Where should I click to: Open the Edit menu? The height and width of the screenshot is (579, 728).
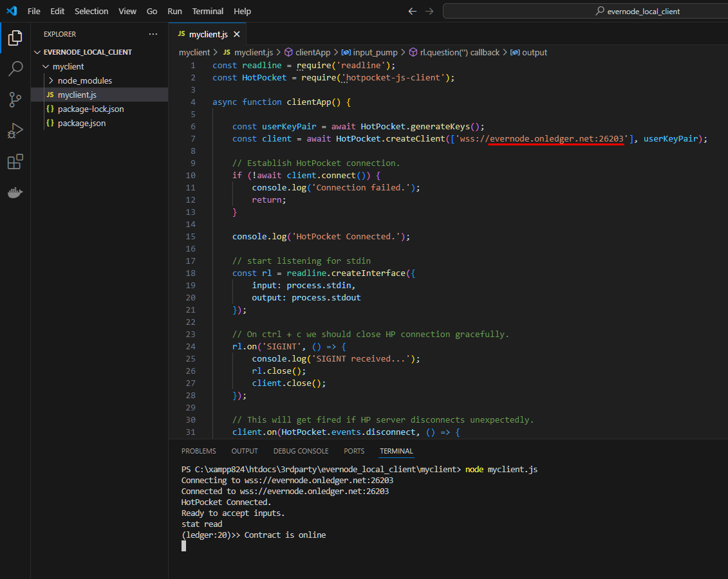click(x=57, y=11)
